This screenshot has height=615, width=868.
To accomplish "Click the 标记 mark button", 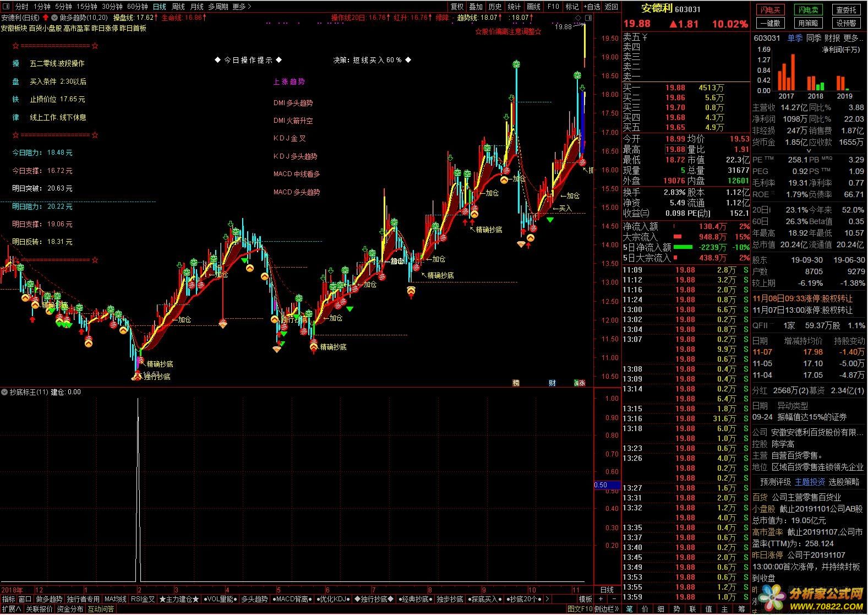I will [572, 7].
